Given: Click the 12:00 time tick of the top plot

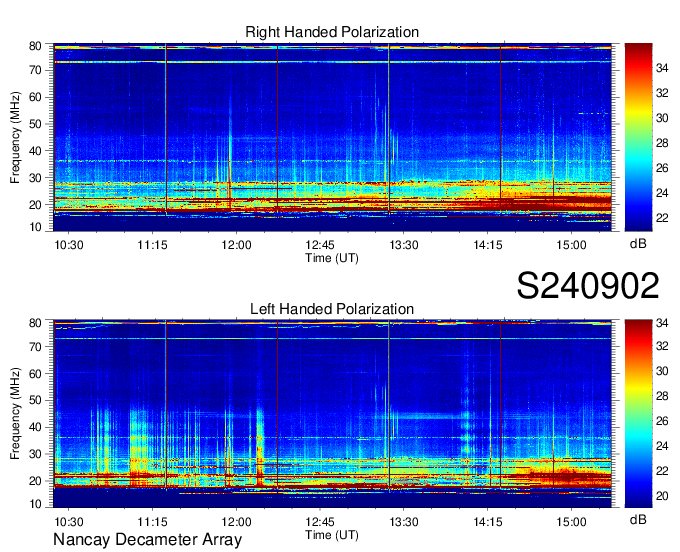Looking at the screenshot, I should pyautogui.click(x=236, y=245).
